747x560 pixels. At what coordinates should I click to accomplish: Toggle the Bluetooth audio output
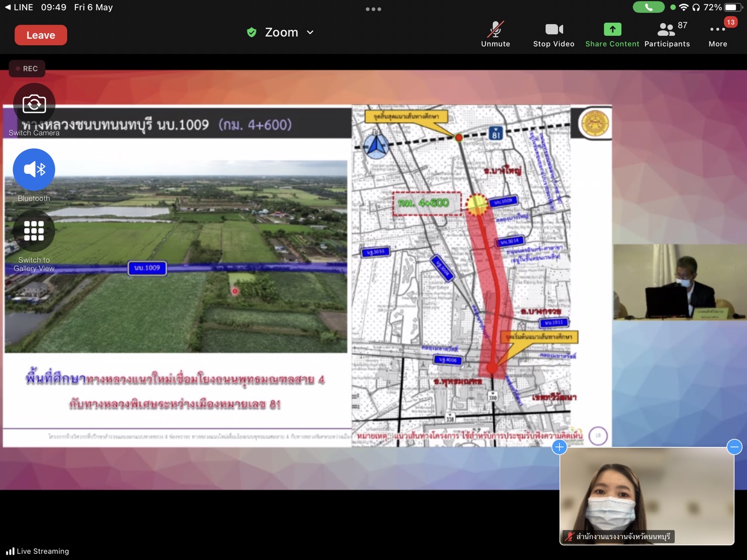[x=34, y=170]
